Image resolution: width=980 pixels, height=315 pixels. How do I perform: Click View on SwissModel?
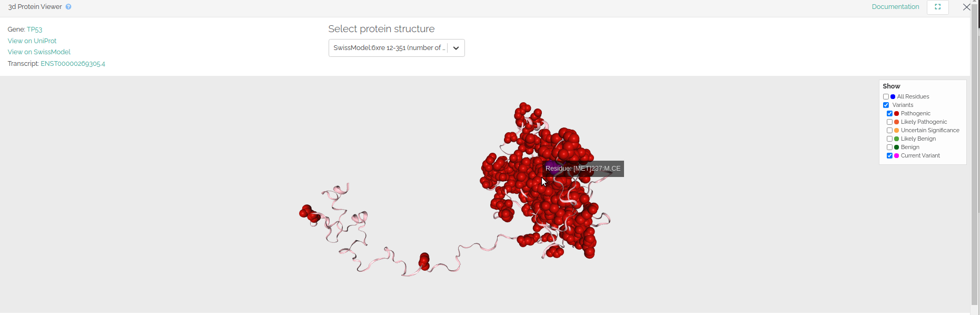pos(38,52)
